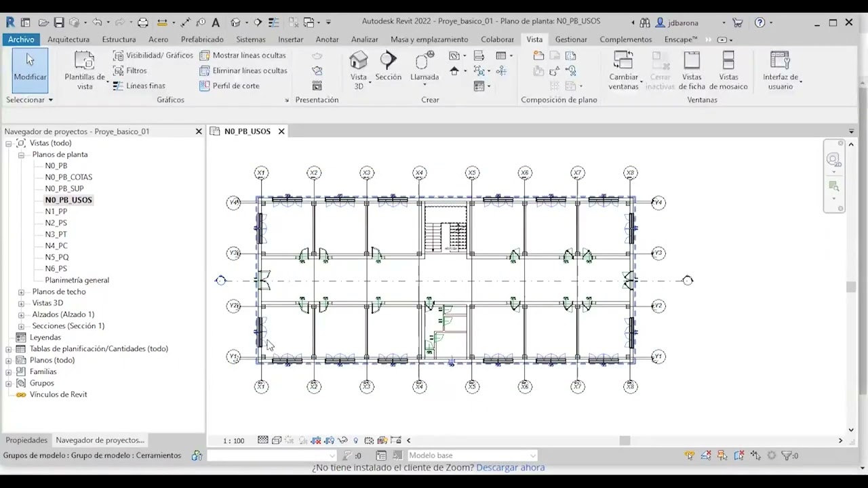Open Insertar ribbon tab
Viewport: 868px width, 488px height.
(290, 39)
